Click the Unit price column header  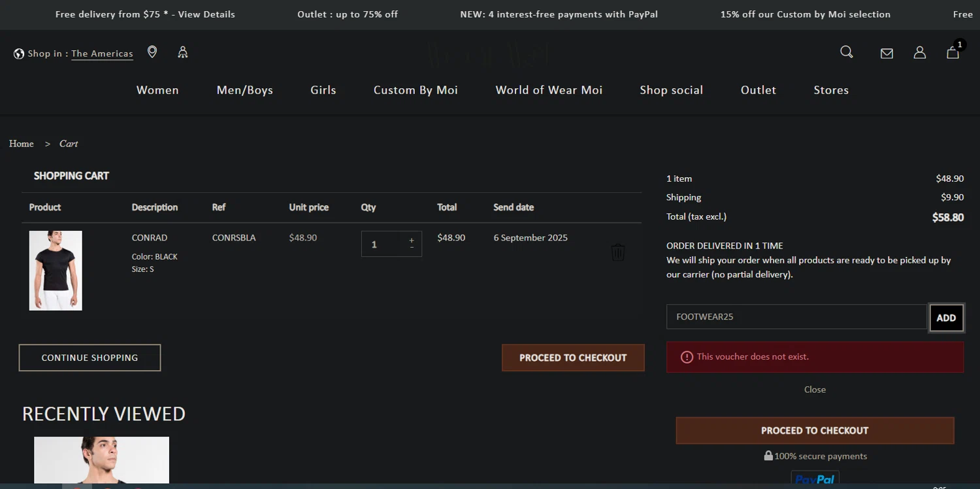[309, 207]
